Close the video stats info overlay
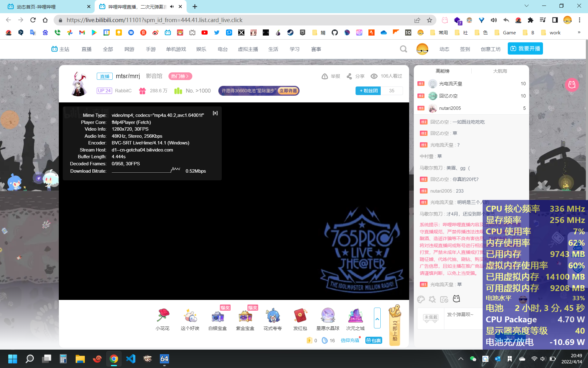This screenshot has width=588, height=368. (x=215, y=113)
